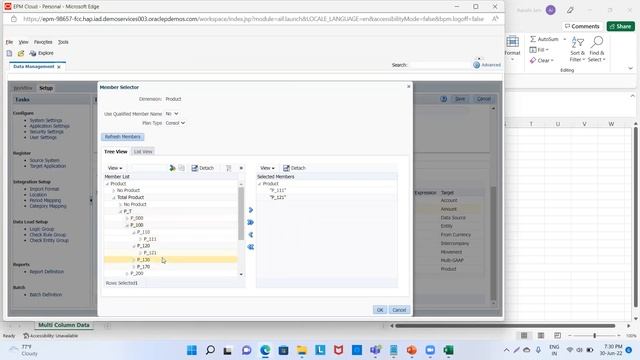Collapse the P_120 tree node

pos(133,246)
